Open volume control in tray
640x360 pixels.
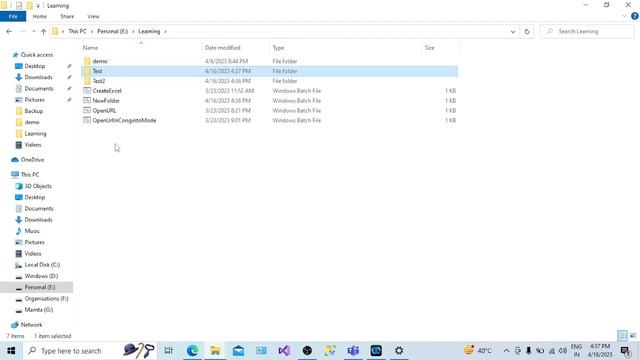[563, 351]
